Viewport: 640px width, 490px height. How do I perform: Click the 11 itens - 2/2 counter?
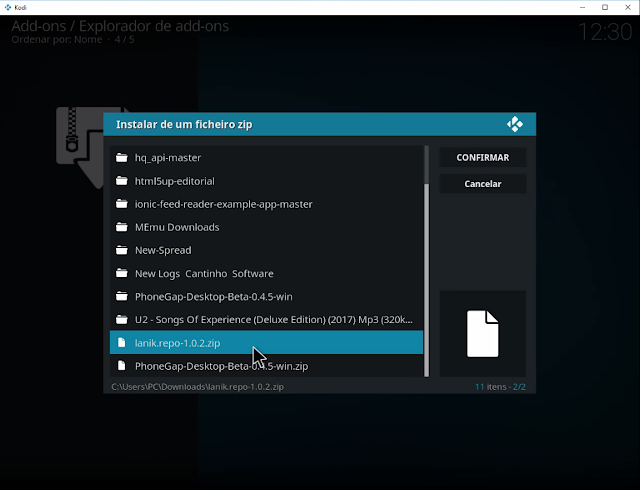(x=500, y=387)
